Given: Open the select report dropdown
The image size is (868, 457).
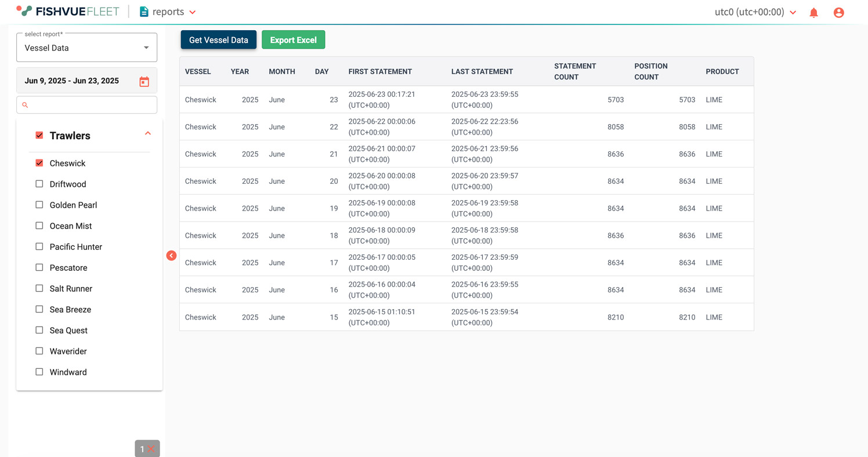Looking at the screenshot, I should [x=87, y=48].
